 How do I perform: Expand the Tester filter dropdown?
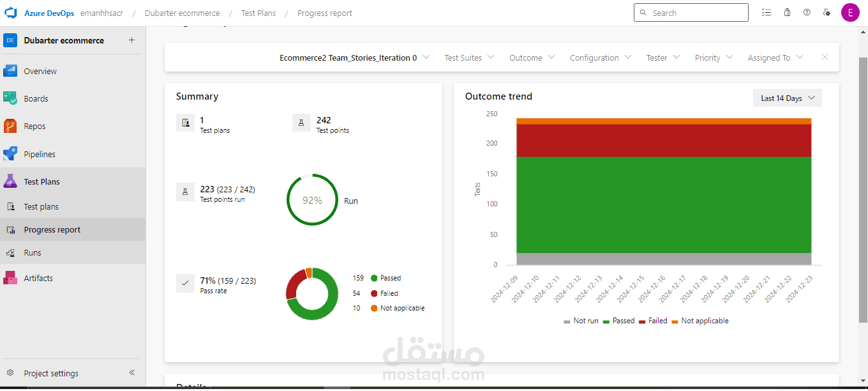(662, 57)
